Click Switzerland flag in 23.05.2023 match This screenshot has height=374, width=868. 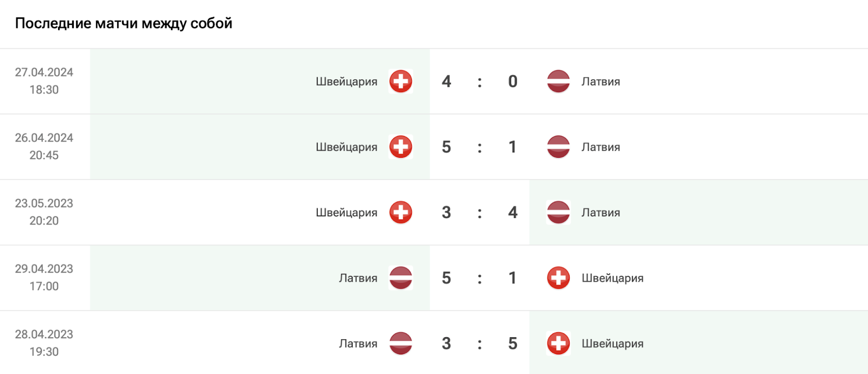pos(401,212)
